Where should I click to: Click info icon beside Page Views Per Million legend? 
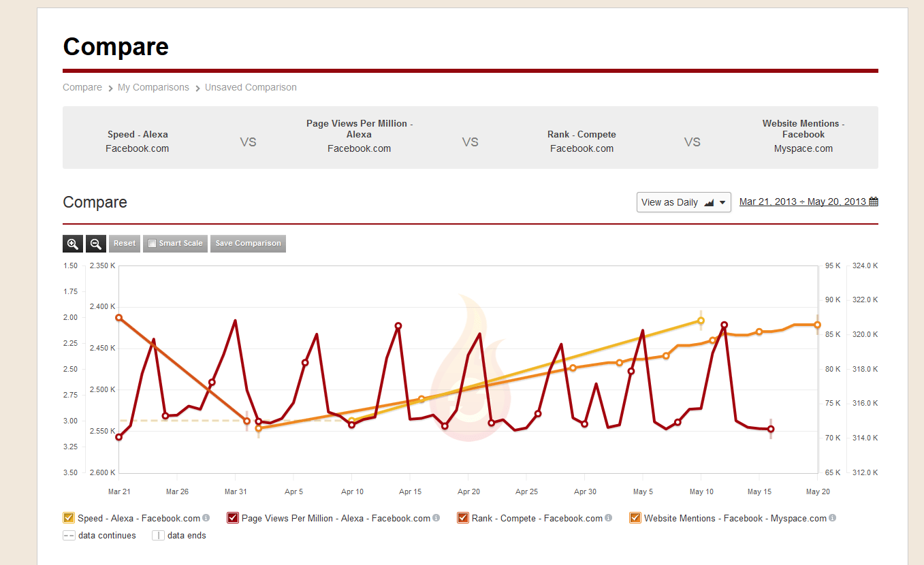pos(436,518)
